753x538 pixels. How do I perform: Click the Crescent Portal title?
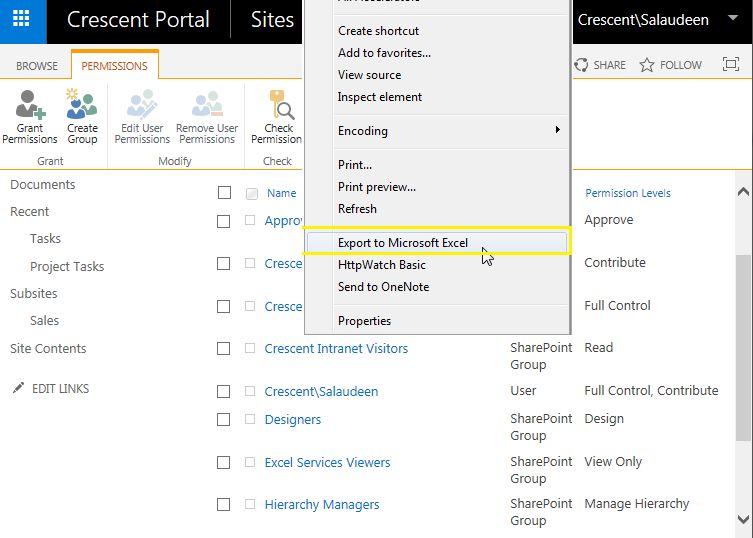click(138, 20)
